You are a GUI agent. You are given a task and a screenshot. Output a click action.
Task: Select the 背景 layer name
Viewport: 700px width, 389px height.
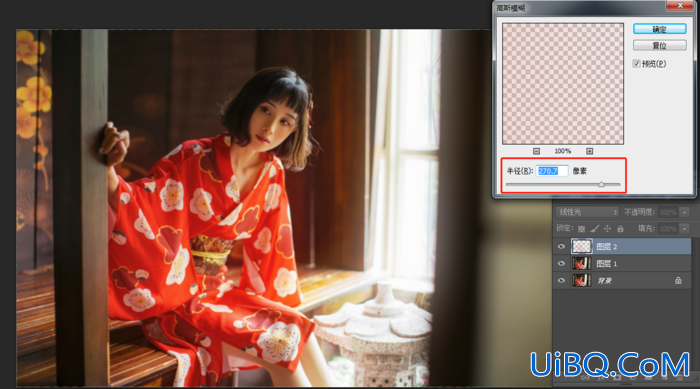[604, 281]
